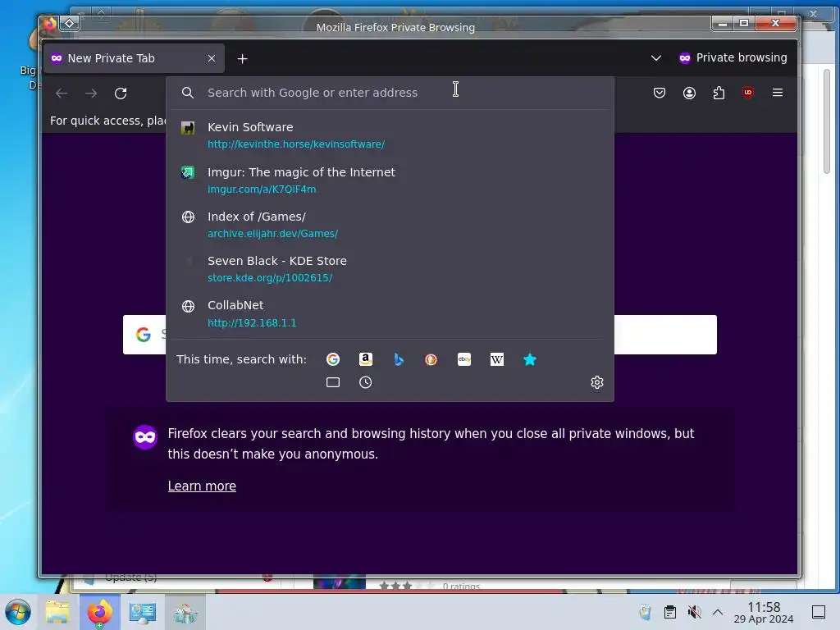Go back using the back arrow
The image size is (840, 630).
[62, 94]
